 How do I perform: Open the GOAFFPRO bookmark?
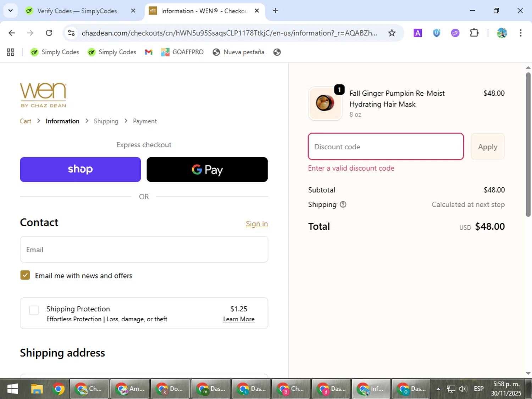182,52
